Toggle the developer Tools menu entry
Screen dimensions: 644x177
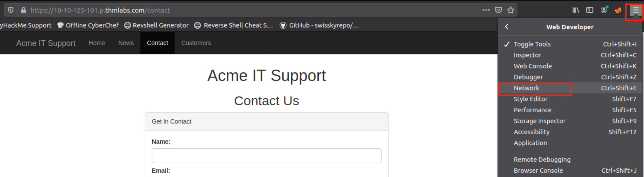click(532, 44)
